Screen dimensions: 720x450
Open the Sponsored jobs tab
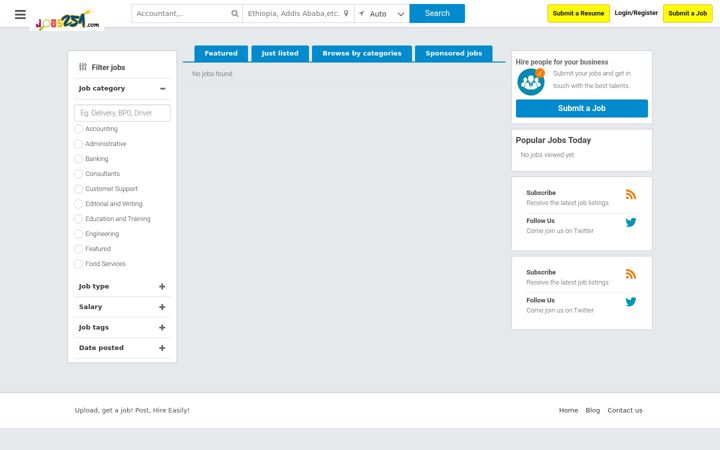point(454,53)
